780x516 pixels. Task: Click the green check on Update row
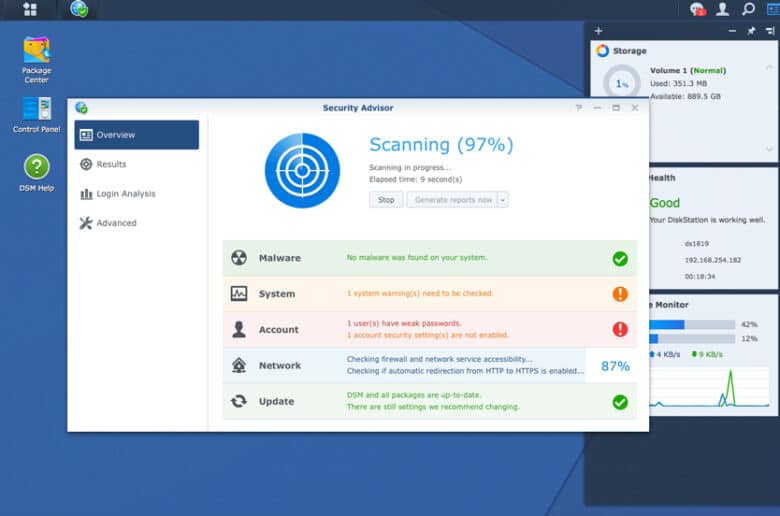coord(620,402)
